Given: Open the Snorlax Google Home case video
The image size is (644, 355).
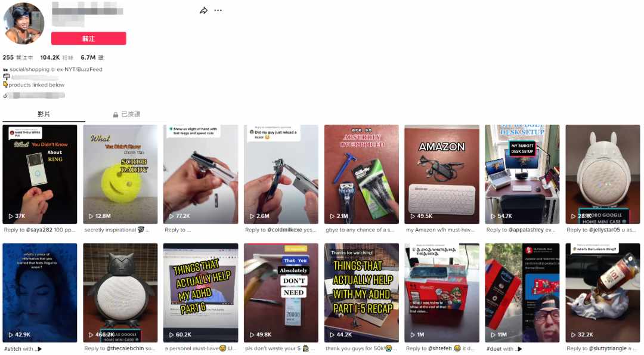Looking at the screenshot, I should [120, 292].
